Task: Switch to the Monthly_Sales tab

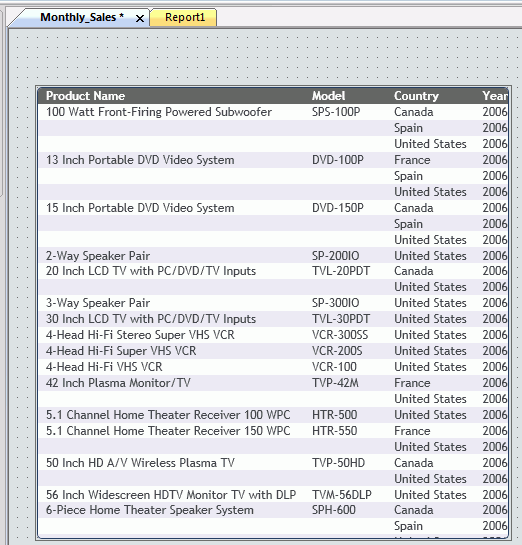Action: point(82,17)
